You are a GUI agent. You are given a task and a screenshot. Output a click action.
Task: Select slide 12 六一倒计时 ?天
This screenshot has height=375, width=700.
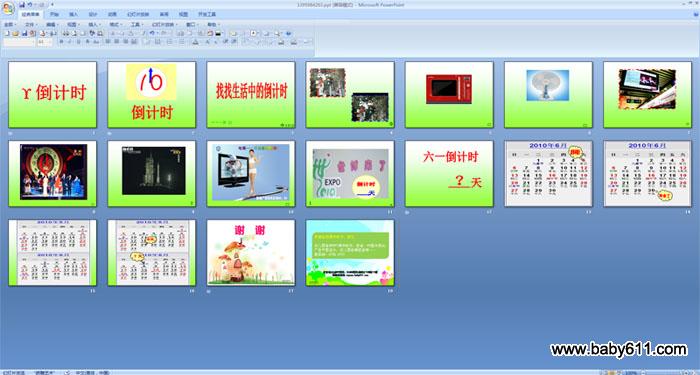point(449,174)
